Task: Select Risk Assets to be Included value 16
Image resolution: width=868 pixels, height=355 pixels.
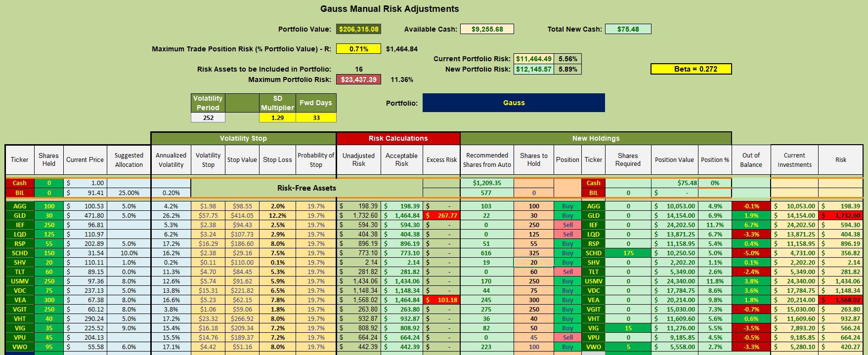Action: click(358, 69)
